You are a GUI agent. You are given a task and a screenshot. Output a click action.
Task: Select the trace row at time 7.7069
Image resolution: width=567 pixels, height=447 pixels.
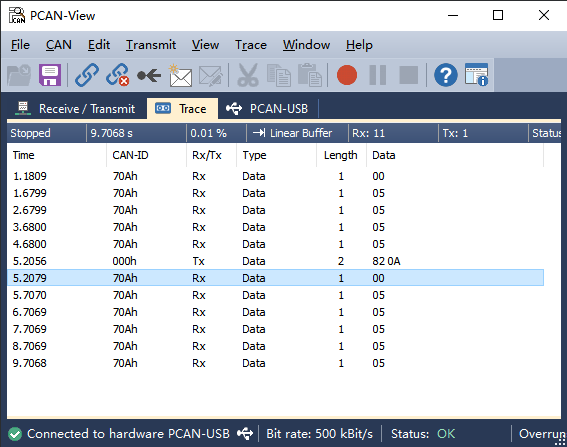coord(275,329)
